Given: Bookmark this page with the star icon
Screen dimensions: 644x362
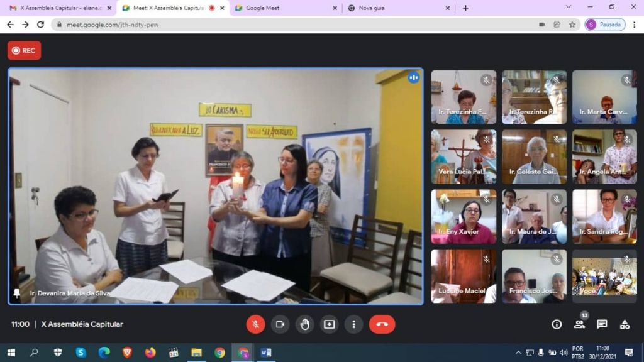Looking at the screenshot, I should click(x=572, y=25).
